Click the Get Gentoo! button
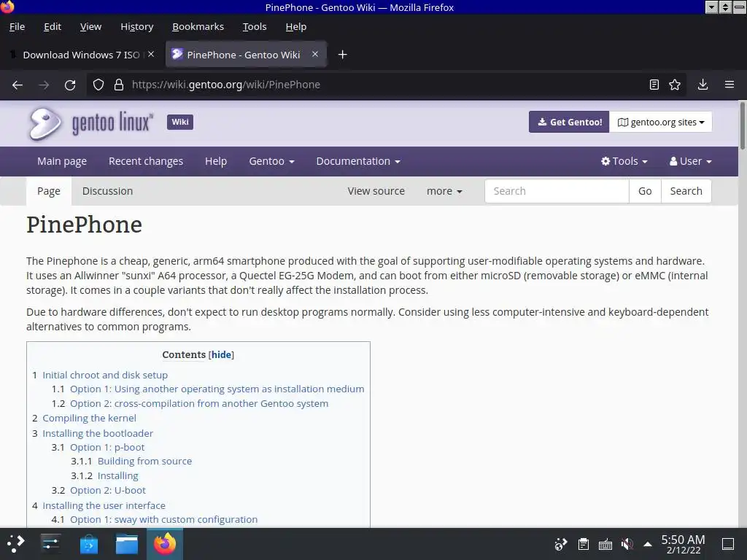The image size is (747, 560). [x=569, y=122]
